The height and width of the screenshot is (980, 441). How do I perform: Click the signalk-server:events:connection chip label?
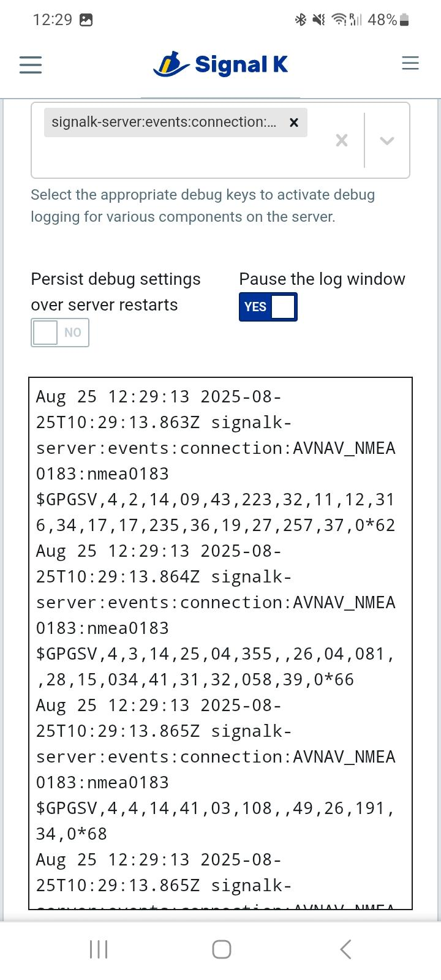[164, 123]
